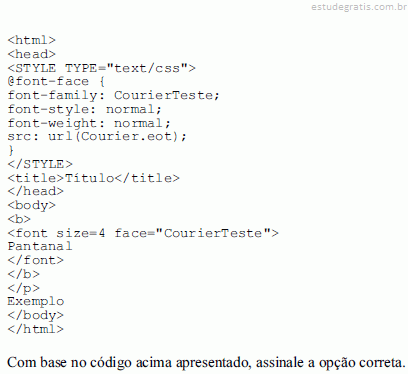Viewport: 408px width, 374px height.
Task: Click the estudegratis.com.br watermark link
Action: [x=359, y=7]
